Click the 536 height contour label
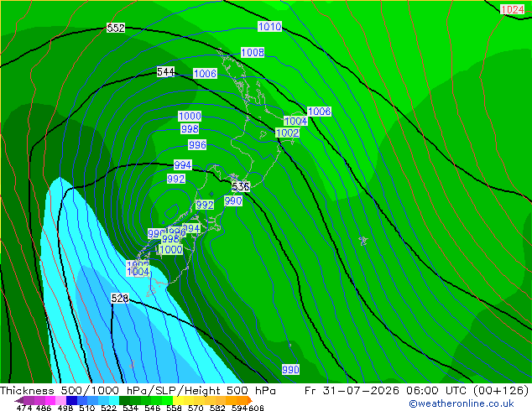Screen dimensions: 532x411 241,186
